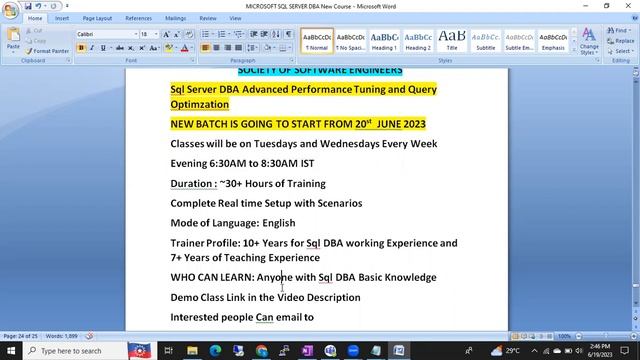
Task: Toggle Bold formatting
Action: pos(81,48)
